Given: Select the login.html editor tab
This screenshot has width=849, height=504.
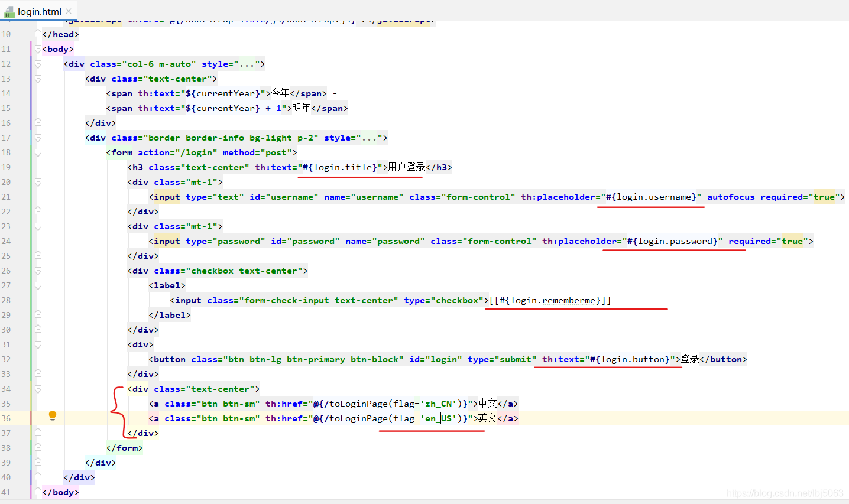Looking at the screenshot, I should pyautogui.click(x=38, y=11).
